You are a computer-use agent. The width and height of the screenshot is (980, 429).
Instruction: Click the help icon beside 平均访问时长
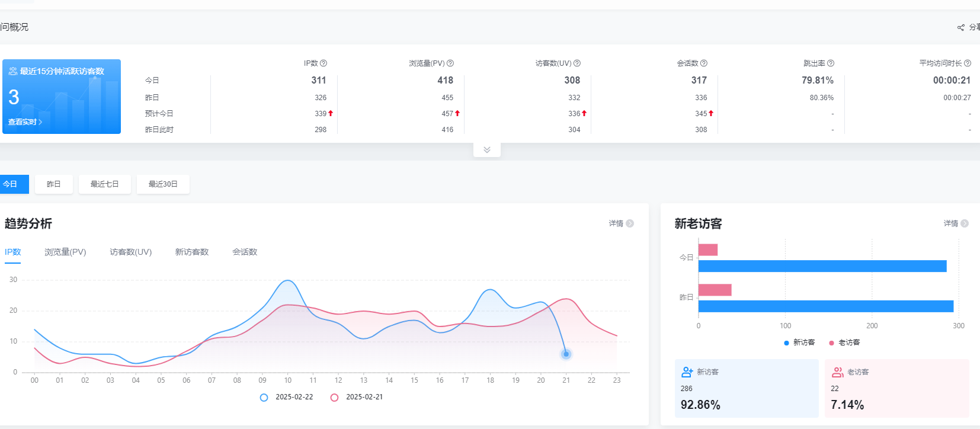pyautogui.click(x=968, y=63)
